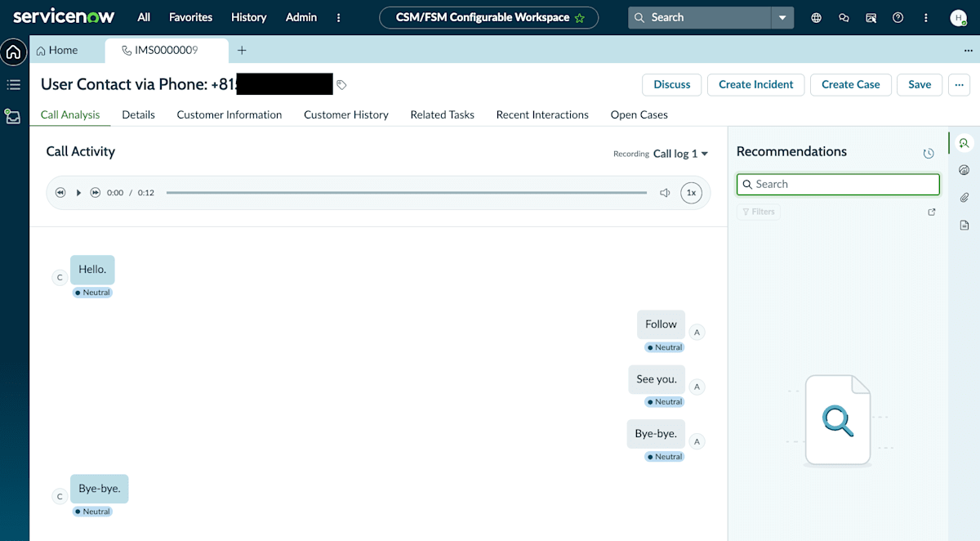
Task: Show recommendations history clock icon
Action: click(929, 154)
